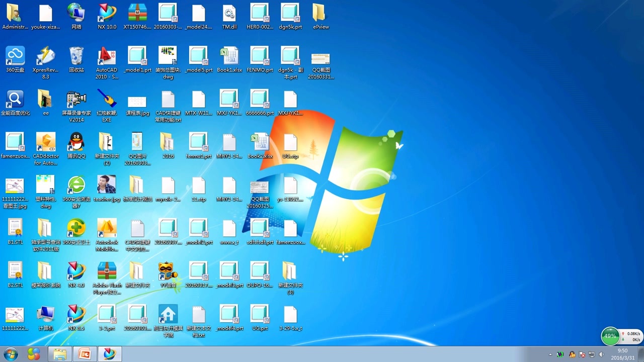Click the 全能百度优化 magnifier icon
The height and width of the screenshot is (362, 644).
point(15,103)
